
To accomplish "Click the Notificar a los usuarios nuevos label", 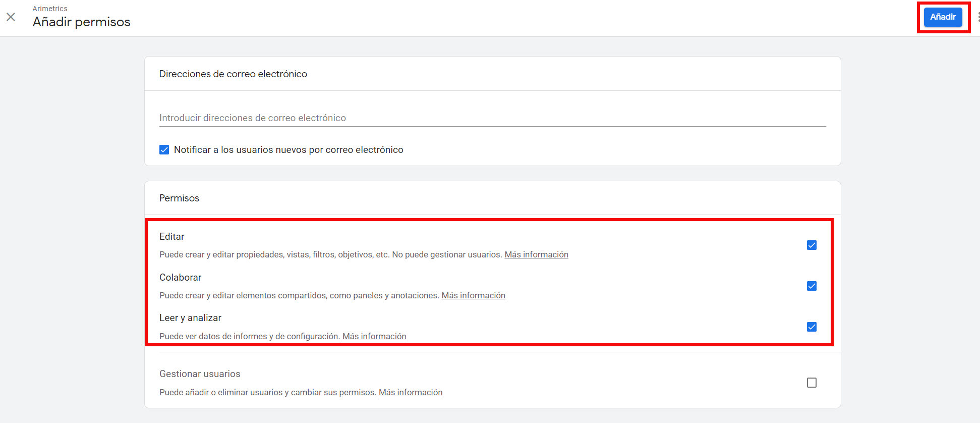I will (x=289, y=150).
